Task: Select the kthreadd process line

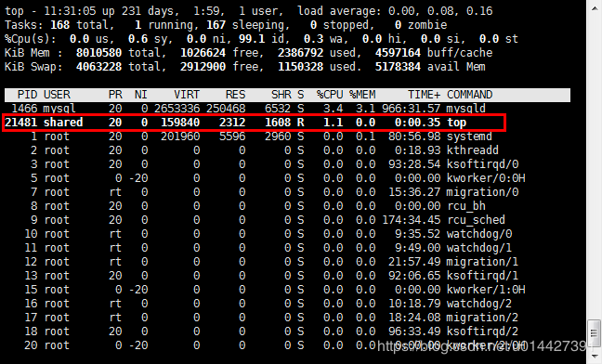Action: (x=264, y=150)
